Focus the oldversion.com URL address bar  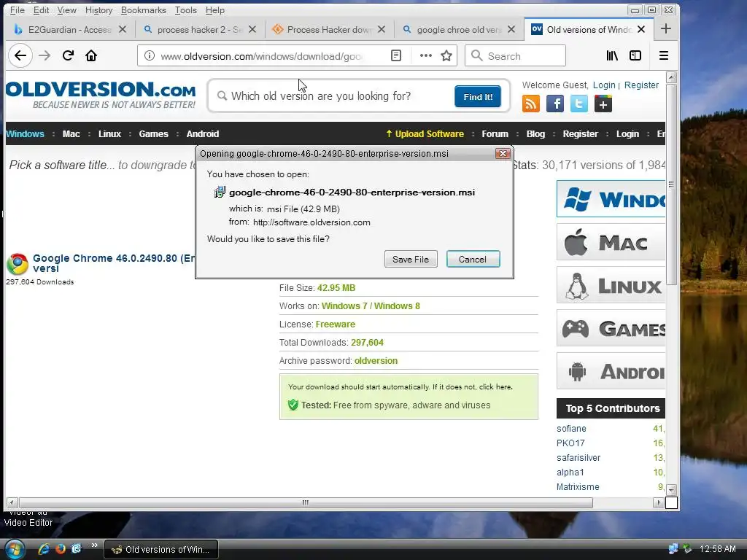click(x=262, y=55)
